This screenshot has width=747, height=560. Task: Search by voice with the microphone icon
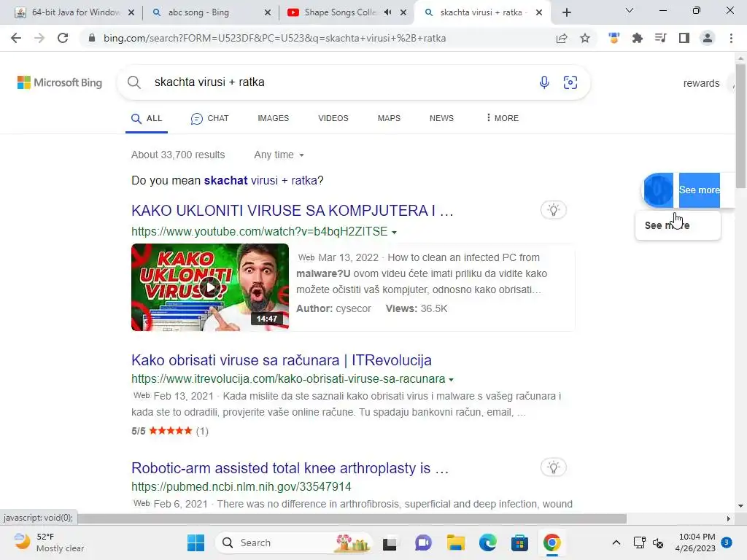click(x=544, y=82)
